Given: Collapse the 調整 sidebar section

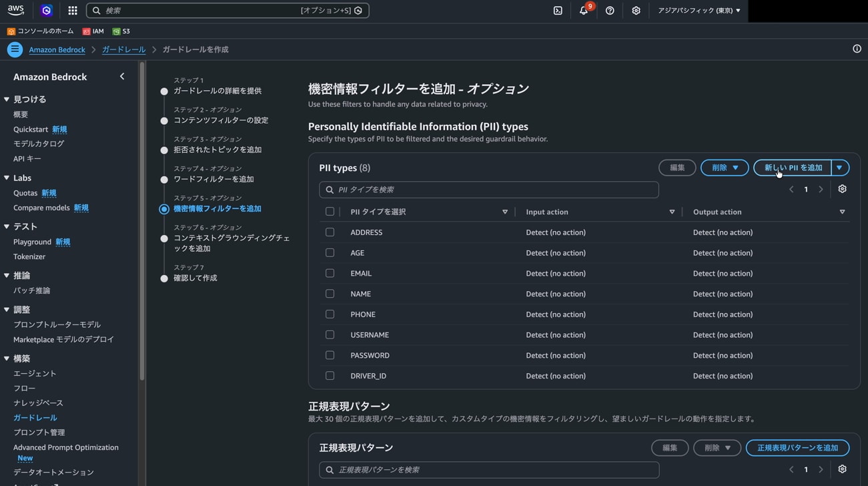Looking at the screenshot, I should tap(7, 310).
